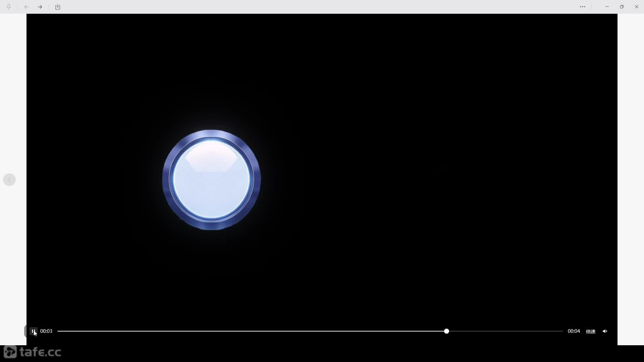Jump to the unplayed end of the timeline
The height and width of the screenshot is (362, 644).
pyautogui.click(x=562, y=331)
